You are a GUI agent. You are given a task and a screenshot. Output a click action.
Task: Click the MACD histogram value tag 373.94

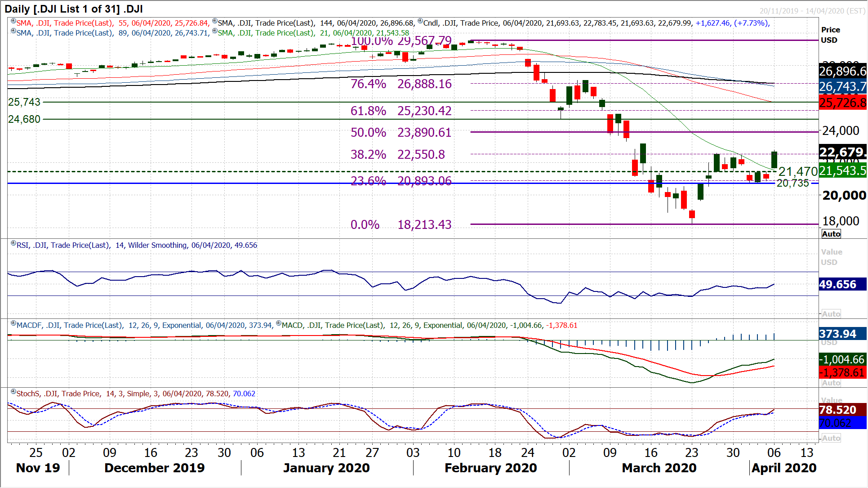tap(842, 334)
